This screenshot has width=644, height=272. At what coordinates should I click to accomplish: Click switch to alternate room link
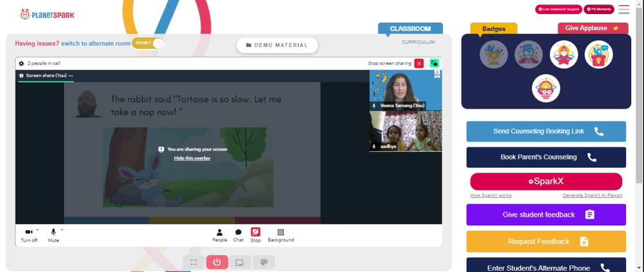pyautogui.click(x=96, y=43)
